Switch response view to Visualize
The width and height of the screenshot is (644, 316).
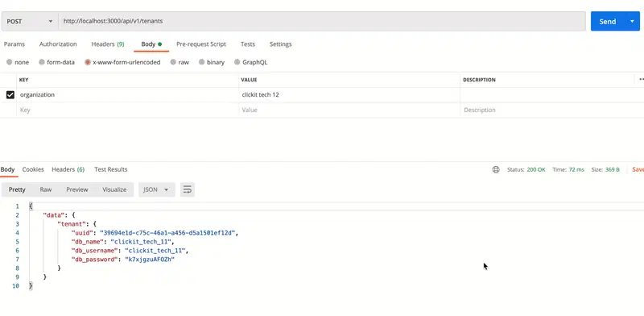coord(114,189)
